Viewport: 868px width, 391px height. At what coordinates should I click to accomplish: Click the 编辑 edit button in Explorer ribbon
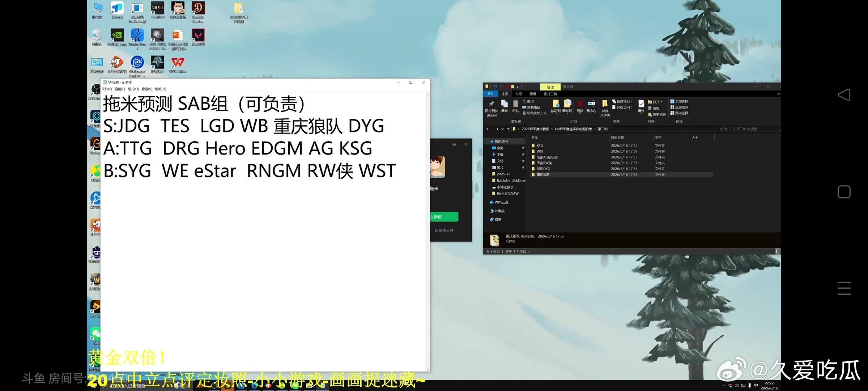[654, 108]
